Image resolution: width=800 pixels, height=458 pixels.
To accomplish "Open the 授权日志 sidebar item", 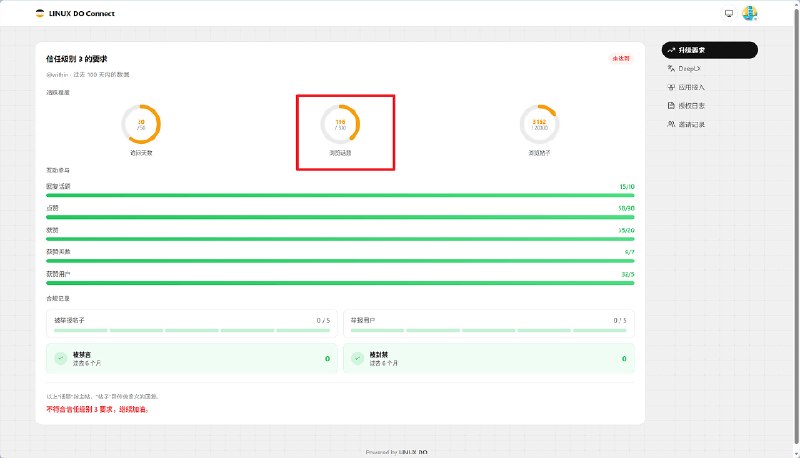I will (x=709, y=106).
